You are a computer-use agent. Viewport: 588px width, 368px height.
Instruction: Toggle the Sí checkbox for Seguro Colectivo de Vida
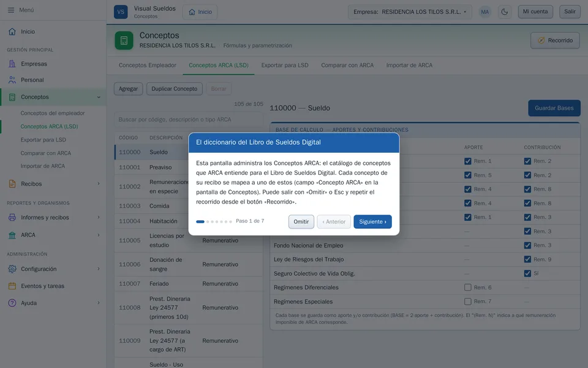(x=527, y=274)
